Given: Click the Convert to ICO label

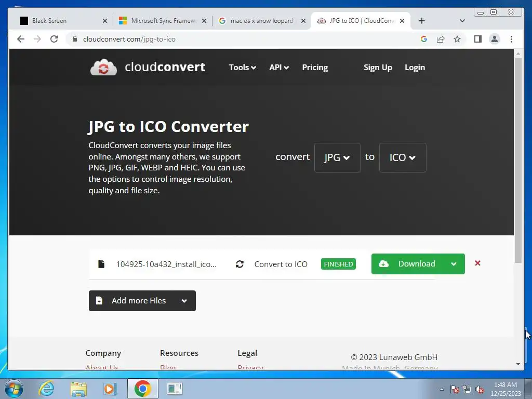Looking at the screenshot, I should tap(281, 264).
